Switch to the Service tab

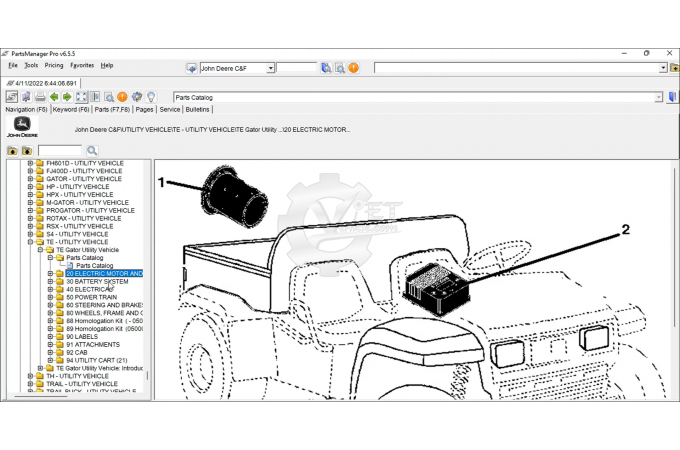[170, 109]
